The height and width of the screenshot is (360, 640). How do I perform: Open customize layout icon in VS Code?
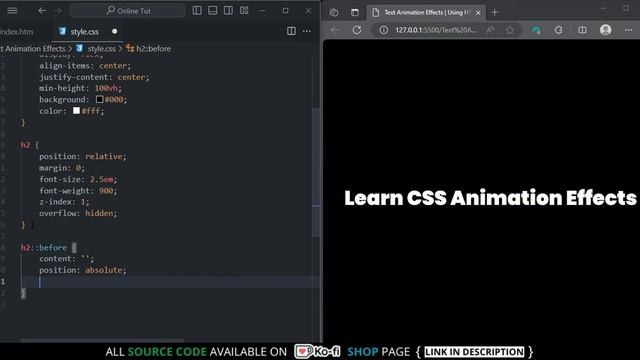[244, 11]
